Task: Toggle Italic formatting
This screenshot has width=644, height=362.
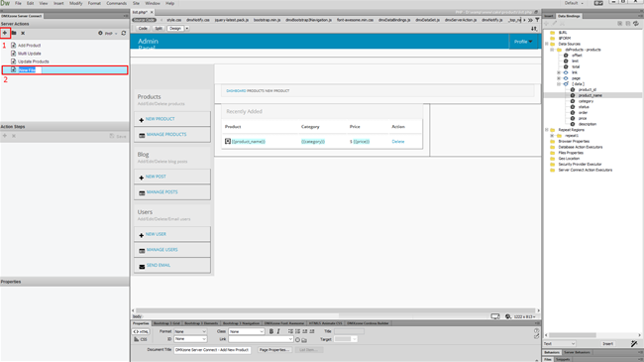Action: coord(278,331)
